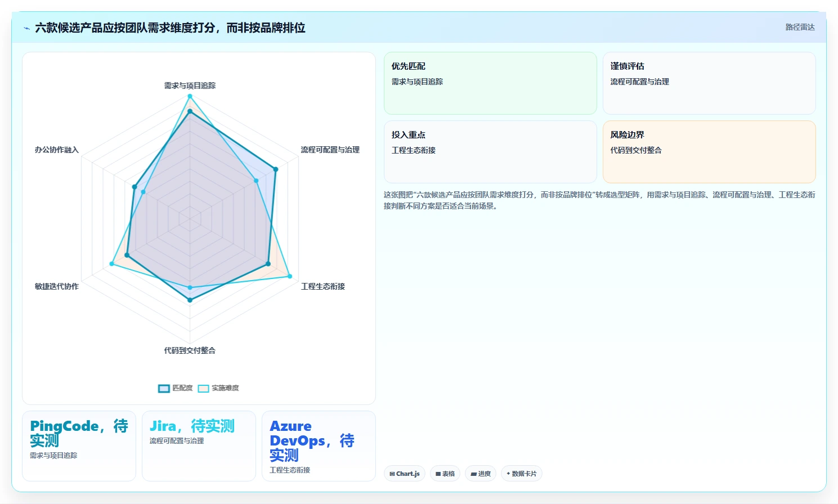Open the 投入重点 card
Image resolution: width=838 pixels, height=504 pixels.
[490, 152]
